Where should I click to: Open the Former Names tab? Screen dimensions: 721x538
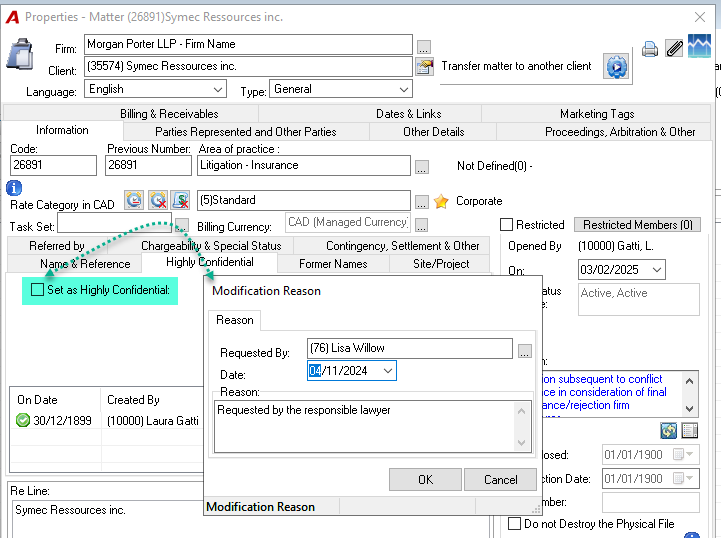tap(333, 264)
